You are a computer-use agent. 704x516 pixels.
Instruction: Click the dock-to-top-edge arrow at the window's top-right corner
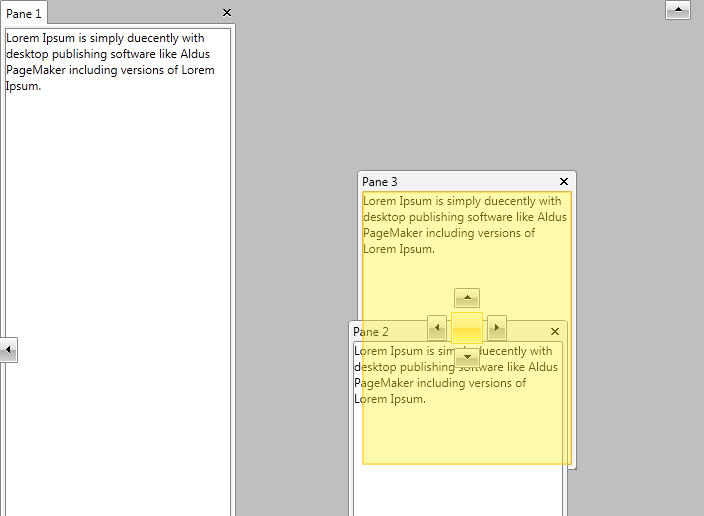678,10
